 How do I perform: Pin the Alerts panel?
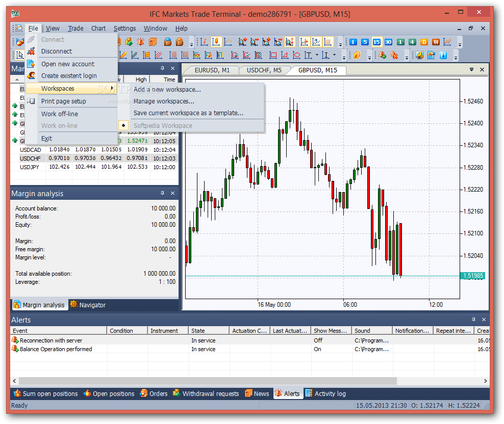point(473,320)
